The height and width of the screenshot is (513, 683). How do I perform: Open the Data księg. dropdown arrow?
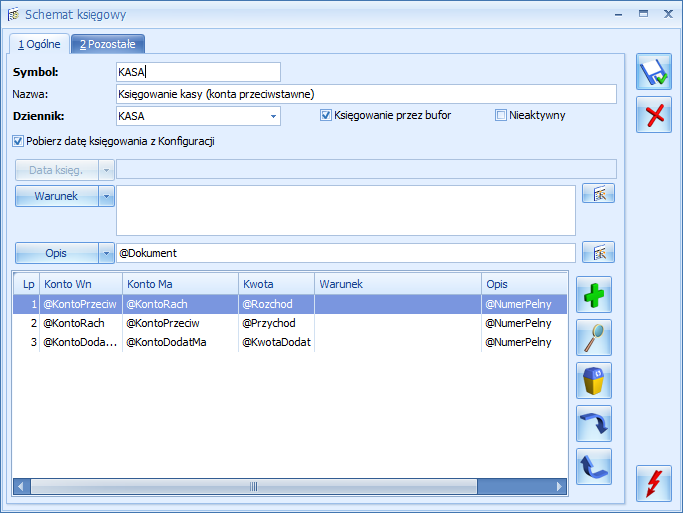[106, 170]
